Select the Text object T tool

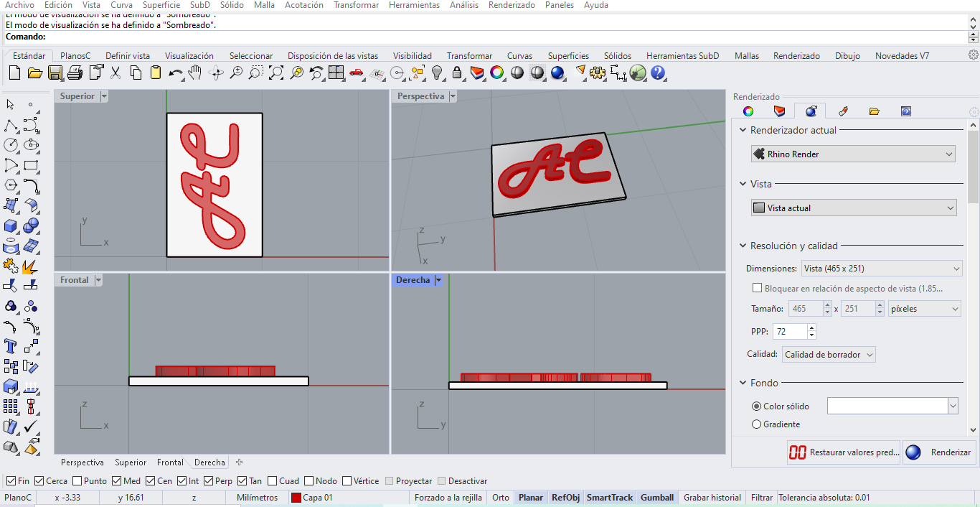(11, 346)
